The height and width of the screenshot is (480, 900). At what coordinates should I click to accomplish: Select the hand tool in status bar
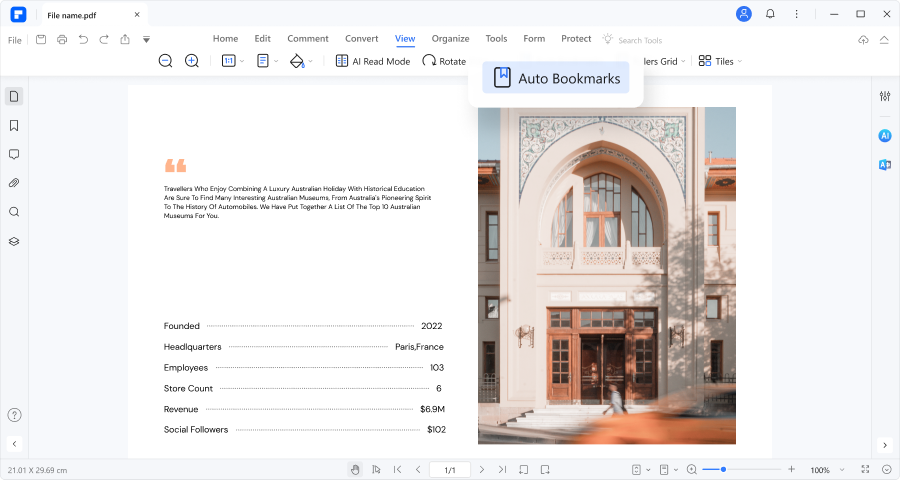pos(355,470)
